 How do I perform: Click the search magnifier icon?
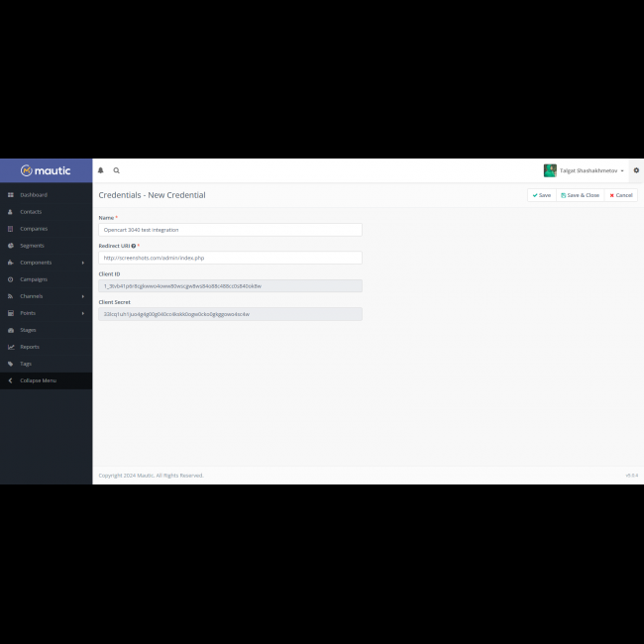point(116,170)
